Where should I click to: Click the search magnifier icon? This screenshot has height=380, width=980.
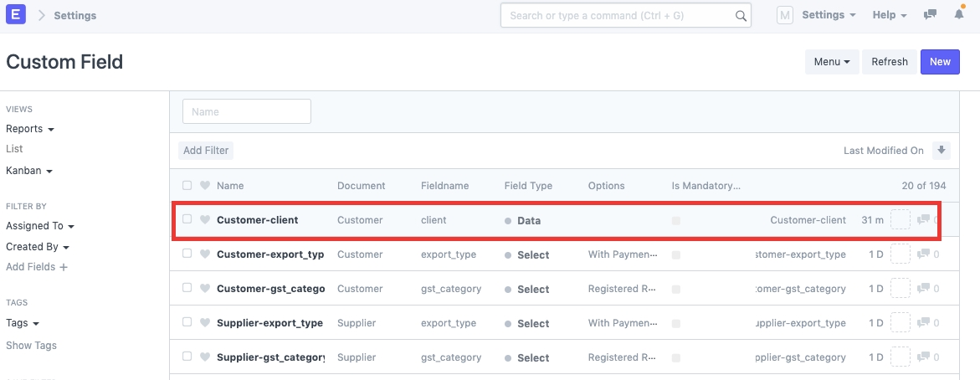point(740,15)
